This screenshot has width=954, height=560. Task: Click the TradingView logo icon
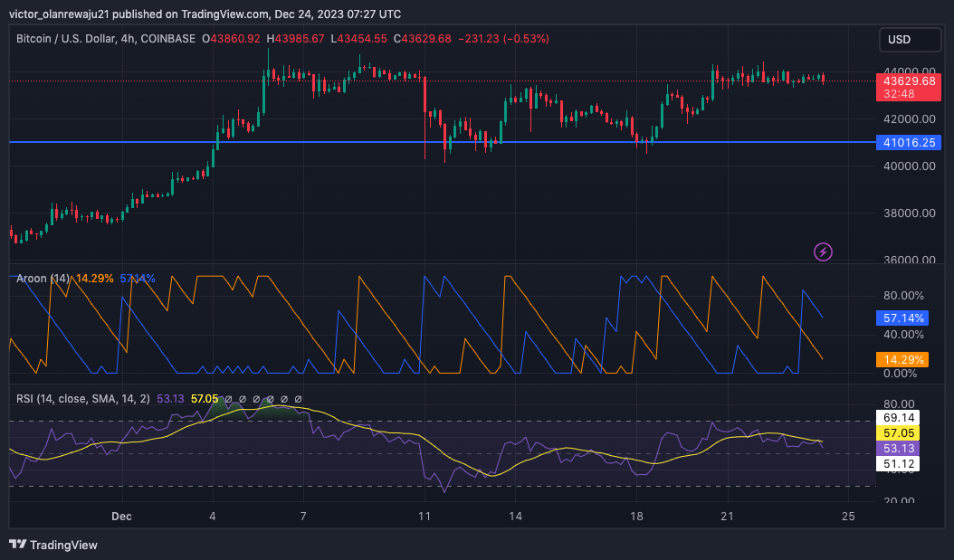click(18, 545)
